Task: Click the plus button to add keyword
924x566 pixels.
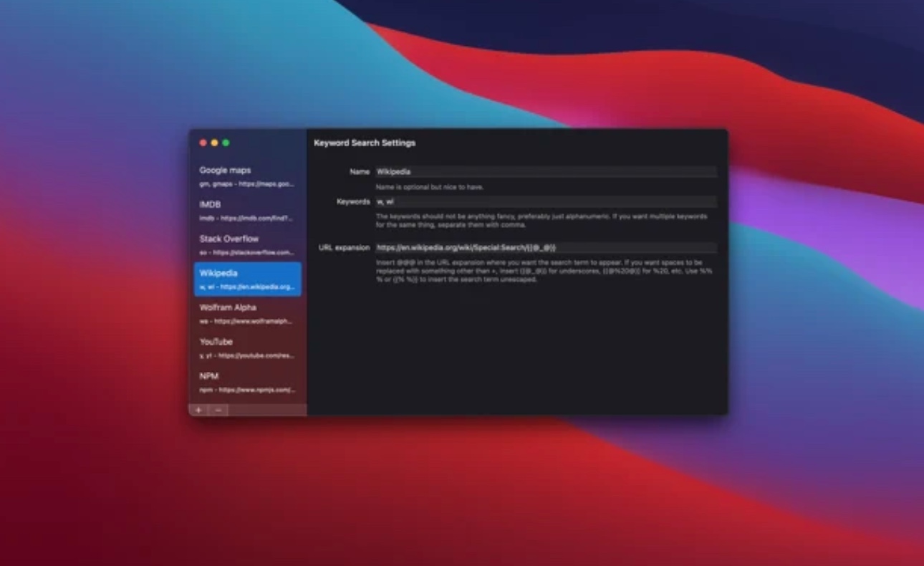Action: tap(198, 410)
